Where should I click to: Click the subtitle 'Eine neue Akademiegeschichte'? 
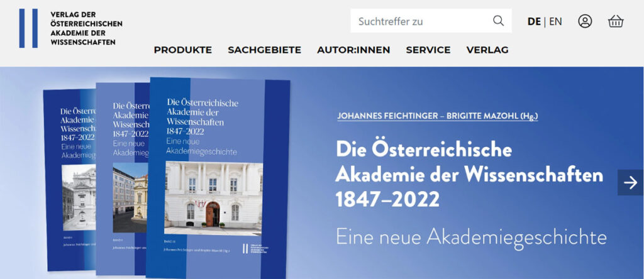tap(471, 238)
